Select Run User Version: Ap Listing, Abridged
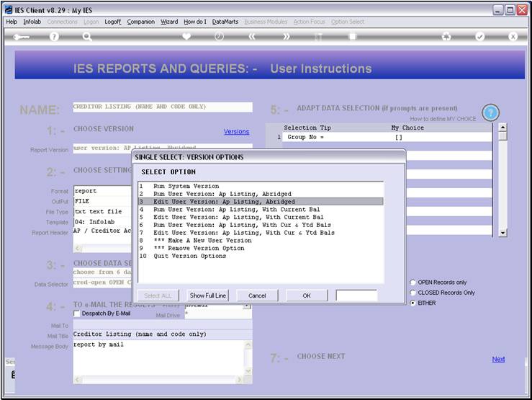 (261, 194)
